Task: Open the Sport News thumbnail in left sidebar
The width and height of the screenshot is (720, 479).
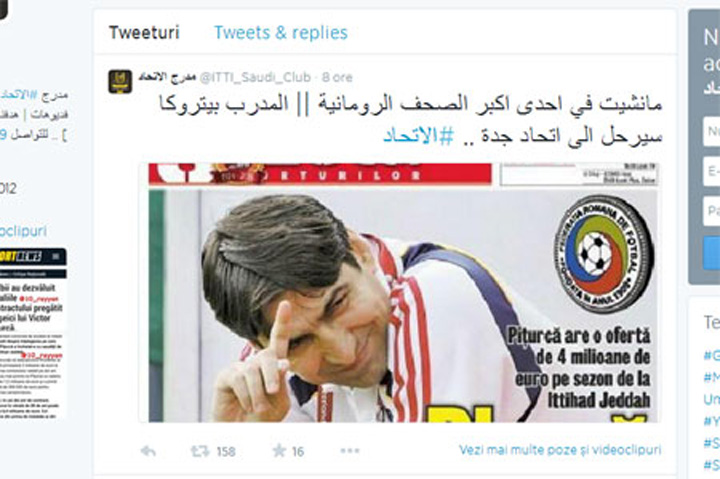Action: point(33,334)
